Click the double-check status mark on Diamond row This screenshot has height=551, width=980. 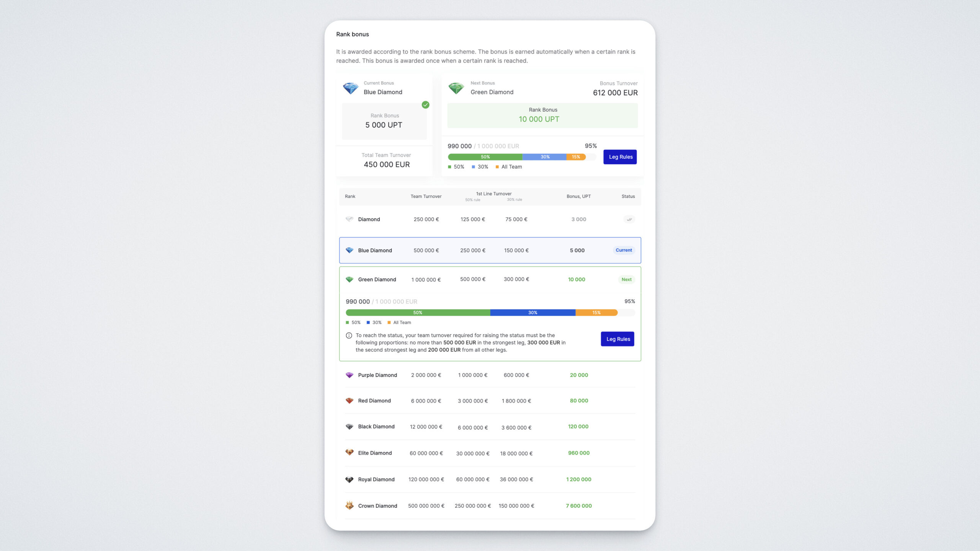(629, 220)
